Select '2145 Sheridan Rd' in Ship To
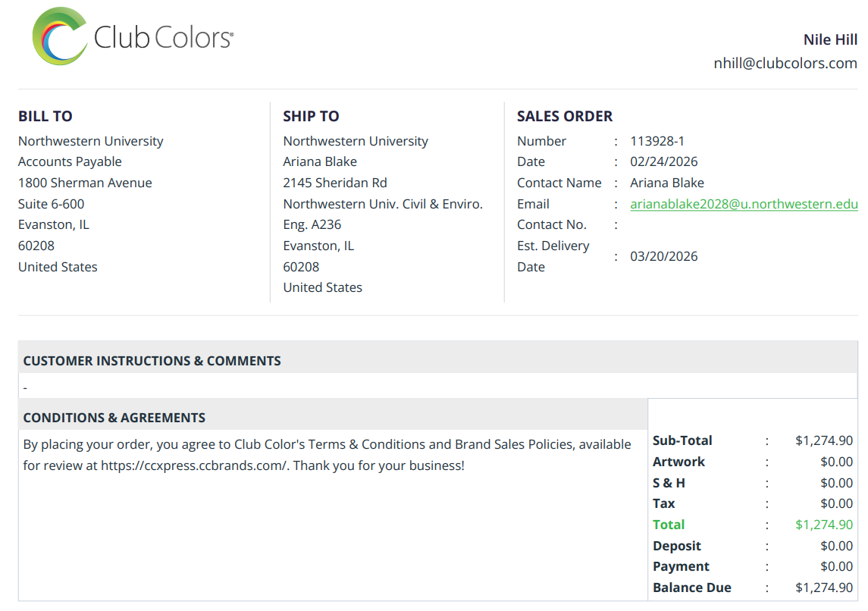The width and height of the screenshot is (868, 611). tap(335, 183)
